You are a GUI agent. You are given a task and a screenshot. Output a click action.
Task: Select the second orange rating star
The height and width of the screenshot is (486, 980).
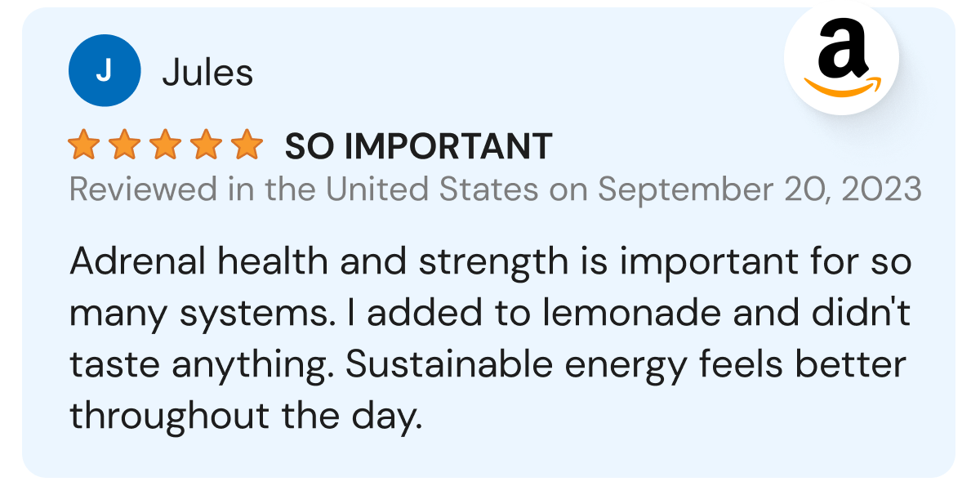125,146
